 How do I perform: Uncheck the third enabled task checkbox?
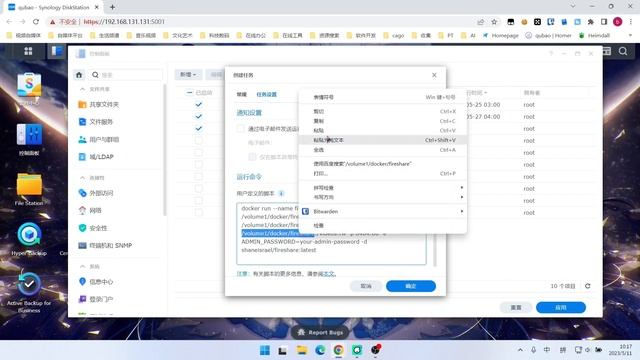(x=199, y=129)
